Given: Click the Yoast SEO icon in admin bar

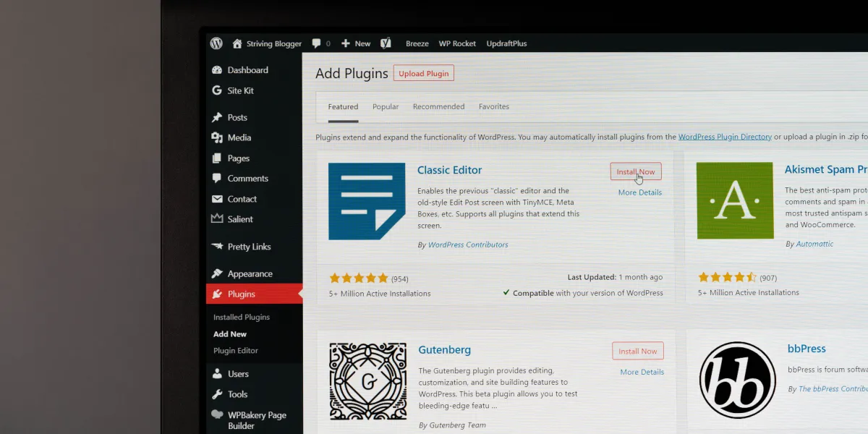Looking at the screenshot, I should 386,43.
